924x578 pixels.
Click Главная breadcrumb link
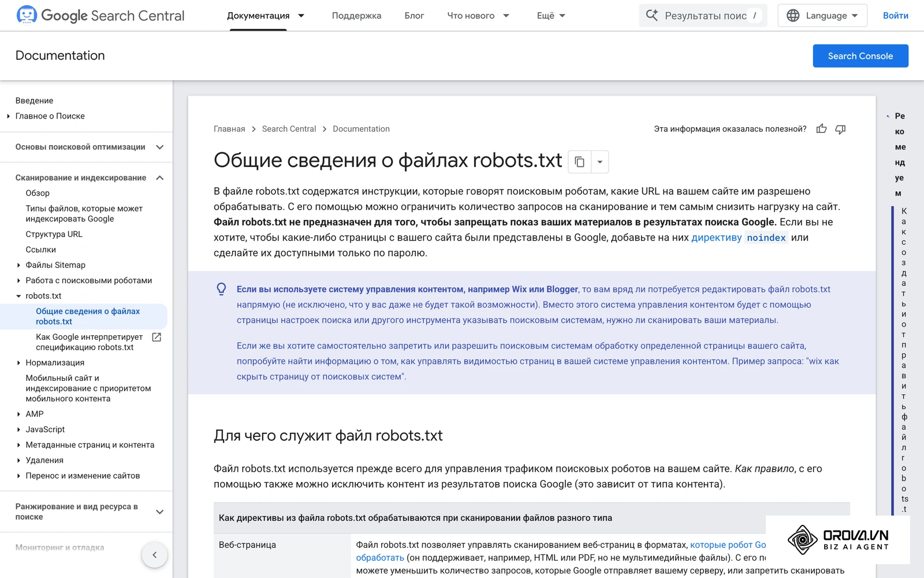coord(229,129)
